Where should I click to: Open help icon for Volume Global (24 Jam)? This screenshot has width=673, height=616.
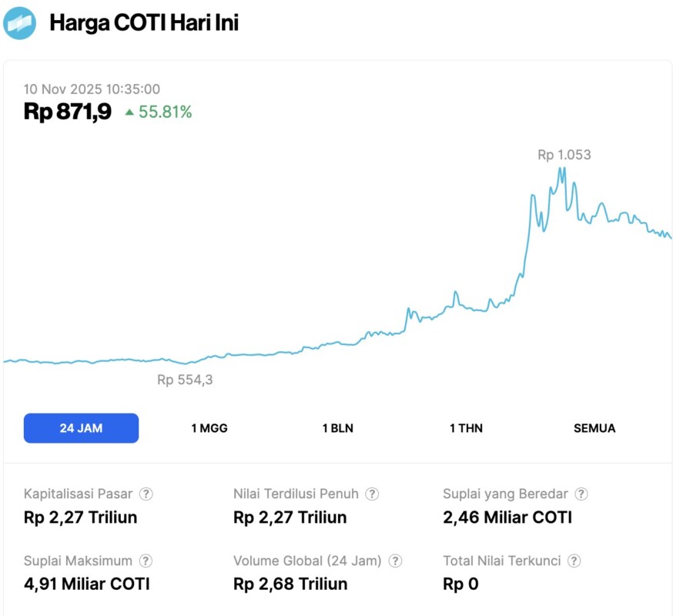[395, 561]
